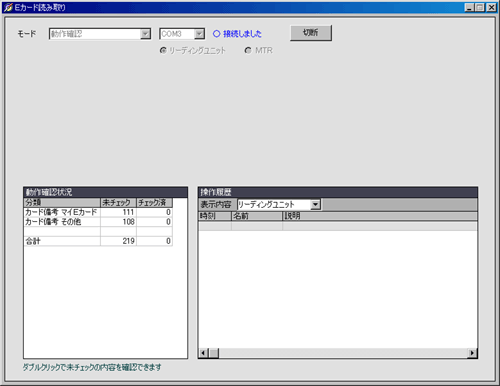The width and height of the screenshot is (500, 386).
Task: Click the 説明 column header
Action: (380, 216)
